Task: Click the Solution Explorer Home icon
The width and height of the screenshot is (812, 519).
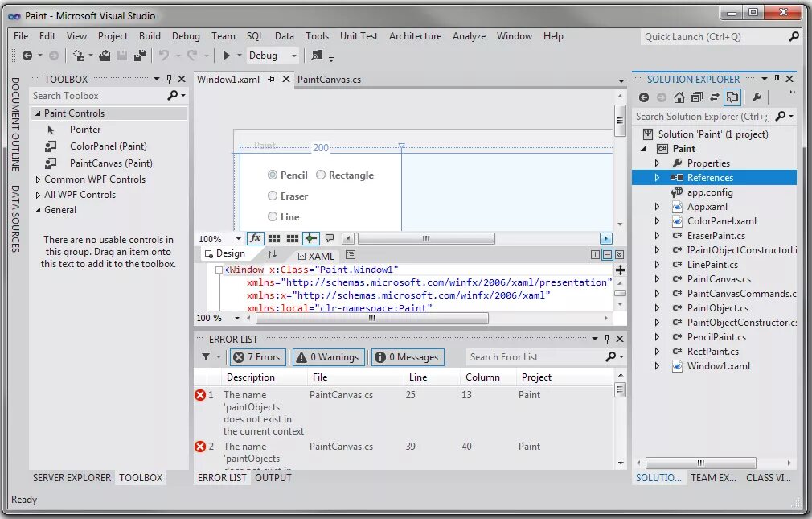Action: [679, 97]
